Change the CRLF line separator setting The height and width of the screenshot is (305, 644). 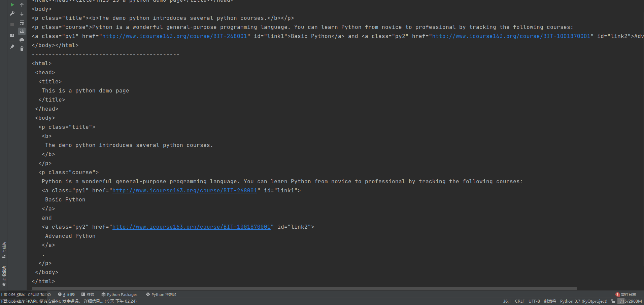coord(520,301)
